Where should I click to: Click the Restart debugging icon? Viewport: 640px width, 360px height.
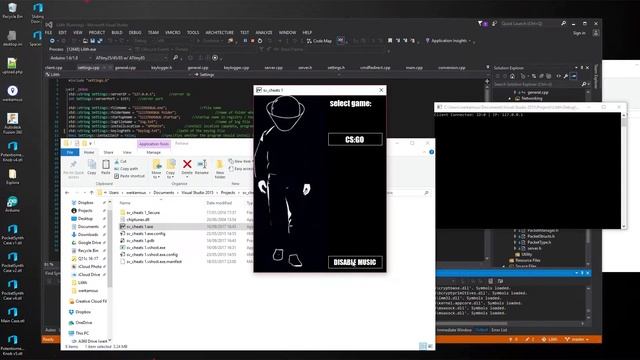tap(260, 41)
